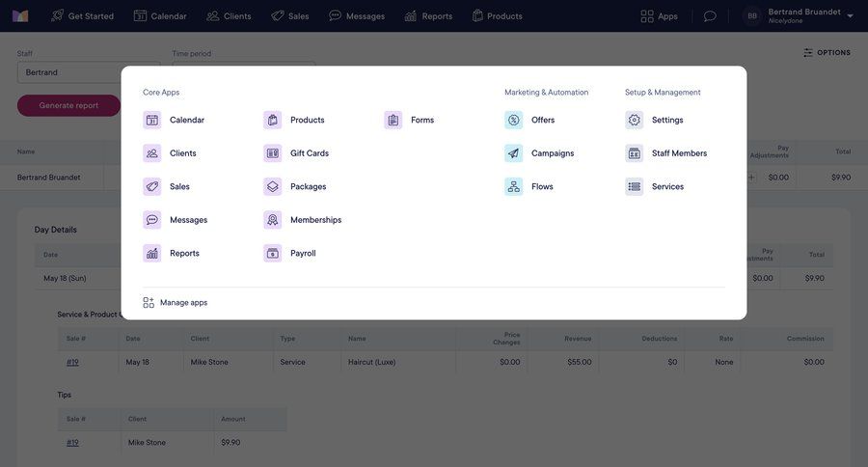The image size is (868, 467).
Task: Open the chat bubble icon in top bar
Action: click(710, 16)
